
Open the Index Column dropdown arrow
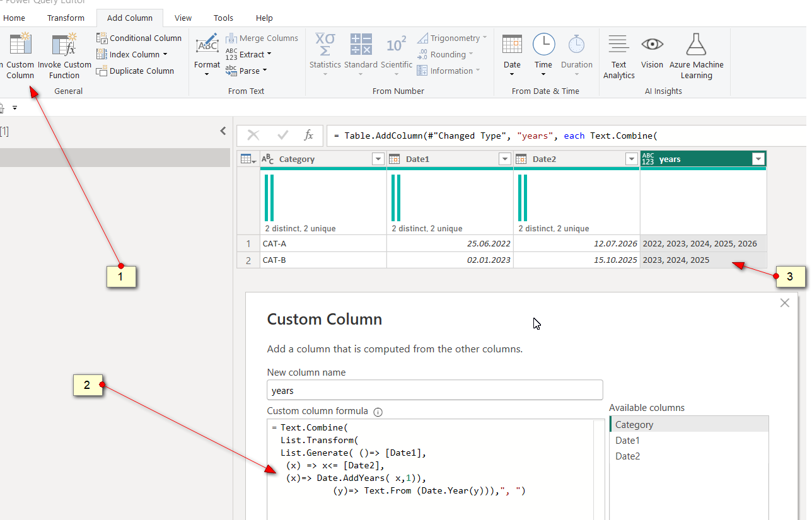tap(165, 54)
